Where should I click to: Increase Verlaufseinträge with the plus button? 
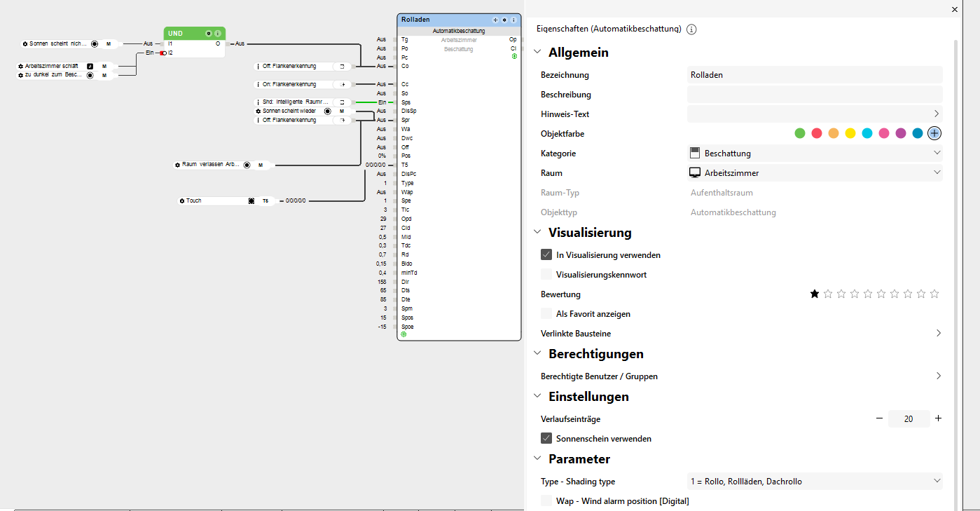pyautogui.click(x=938, y=418)
